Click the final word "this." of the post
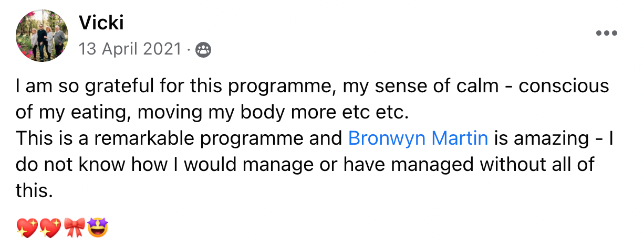The width and height of the screenshot is (644, 248). click(35, 191)
